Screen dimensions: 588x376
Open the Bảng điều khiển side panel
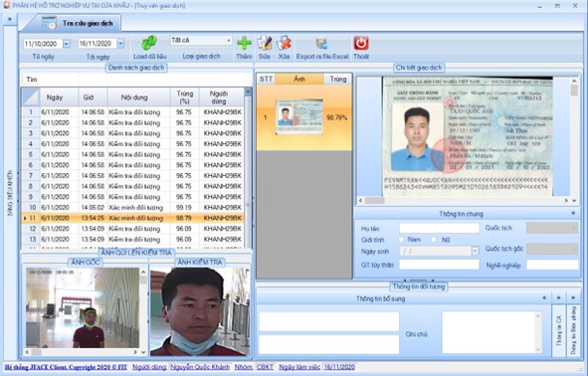click(10, 193)
